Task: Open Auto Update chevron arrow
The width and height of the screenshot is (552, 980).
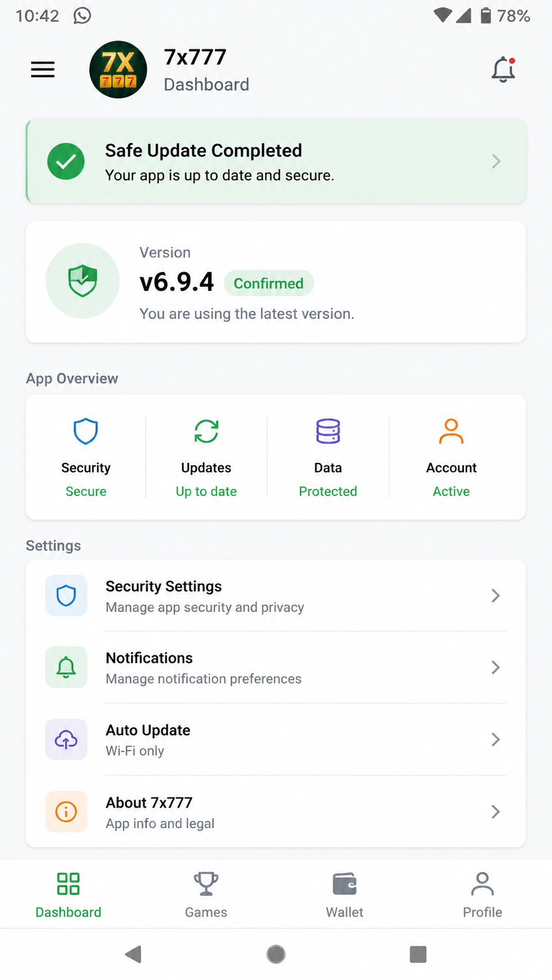Action: tap(496, 740)
